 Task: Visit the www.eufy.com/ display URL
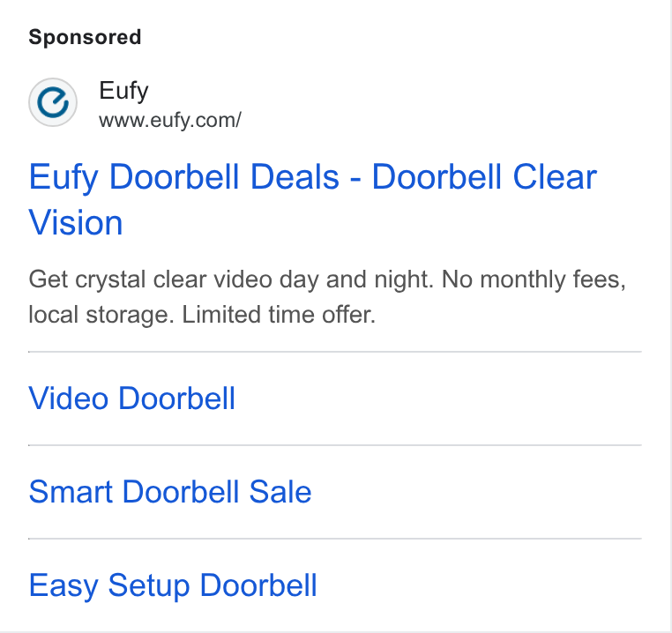pos(170,120)
